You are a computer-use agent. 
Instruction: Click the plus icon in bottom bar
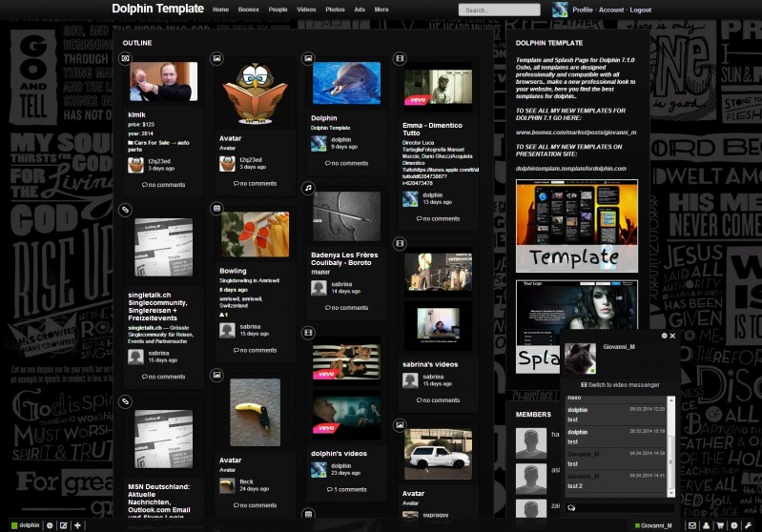77,525
